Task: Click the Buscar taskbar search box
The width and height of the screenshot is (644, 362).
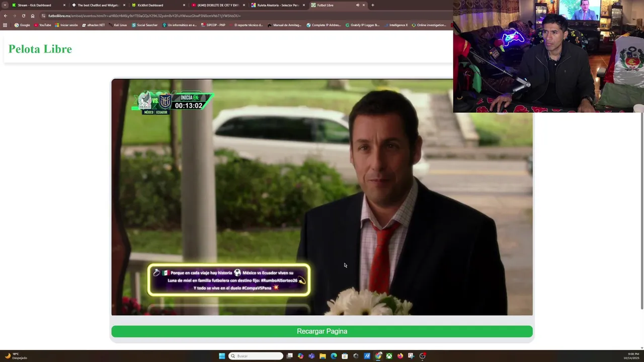Action: point(256,356)
